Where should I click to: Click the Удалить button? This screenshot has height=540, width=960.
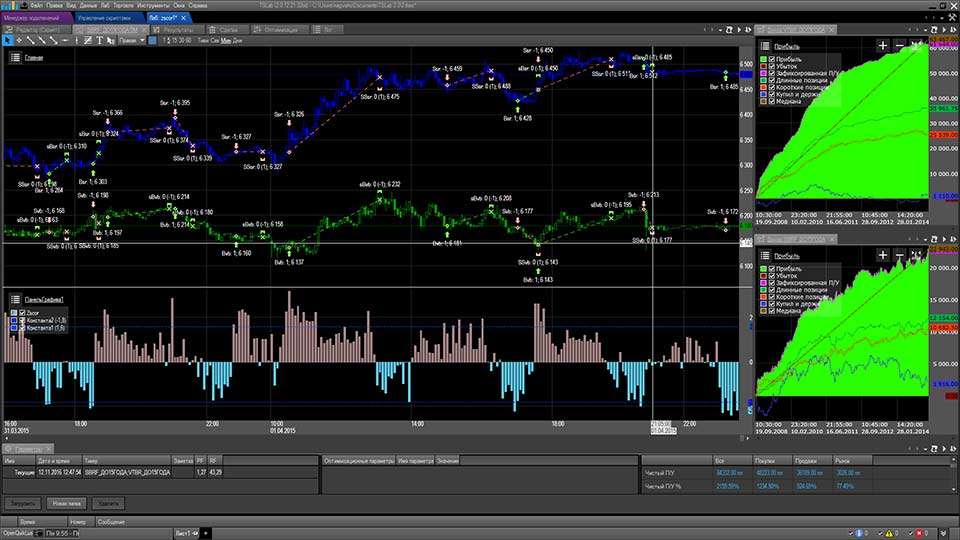[108, 503]
